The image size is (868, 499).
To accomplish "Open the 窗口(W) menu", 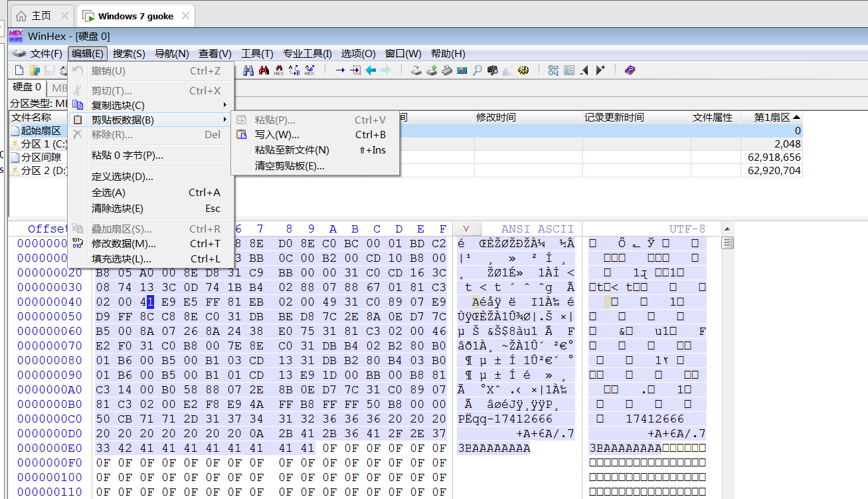I will click(403, 54).
